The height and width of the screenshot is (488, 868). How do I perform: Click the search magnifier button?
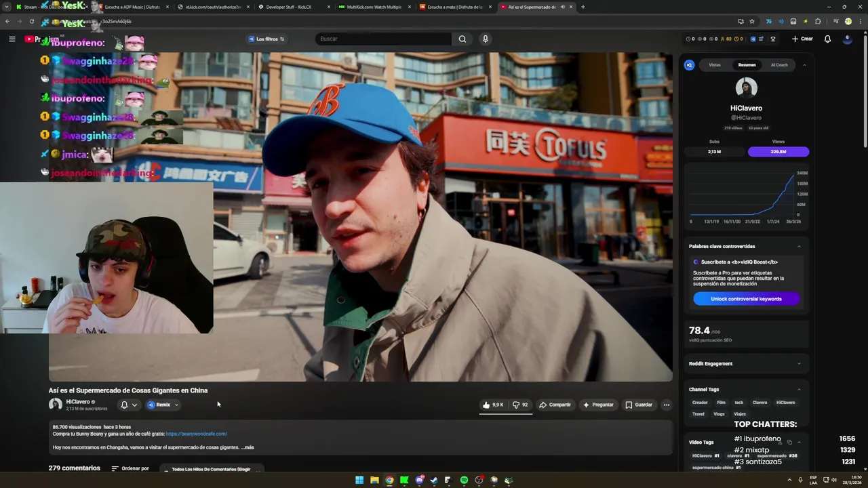click(462, 39)
